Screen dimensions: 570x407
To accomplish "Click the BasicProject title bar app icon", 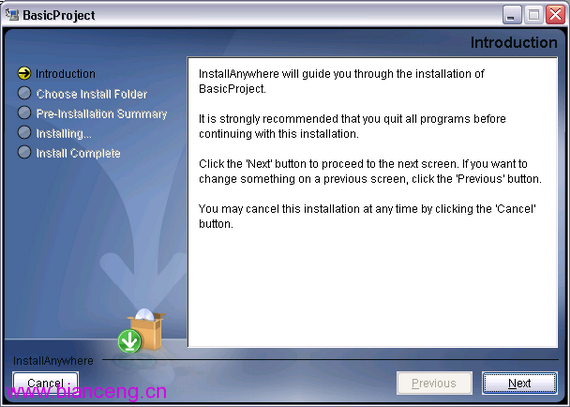I will click(12, 15).
